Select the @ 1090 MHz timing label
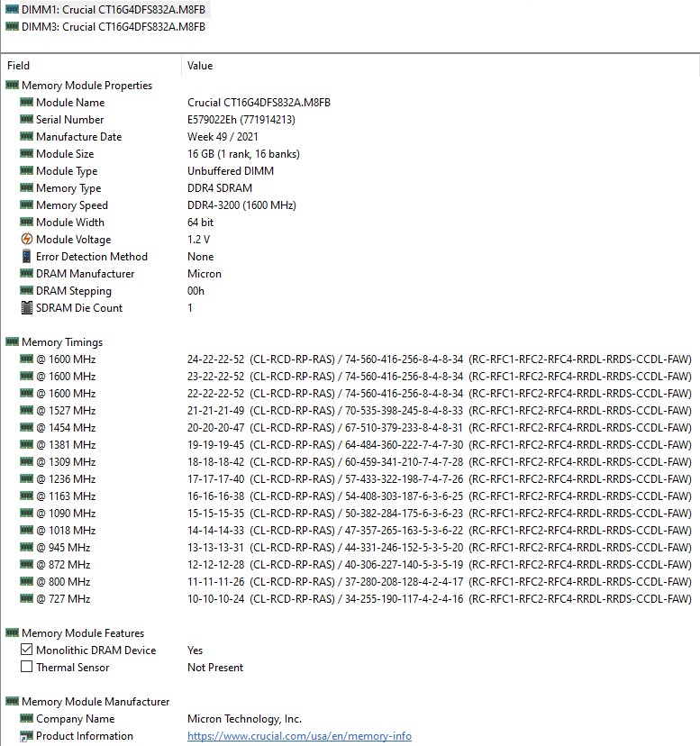Viewport: 700px width, 746px height. tap(66, 514)
